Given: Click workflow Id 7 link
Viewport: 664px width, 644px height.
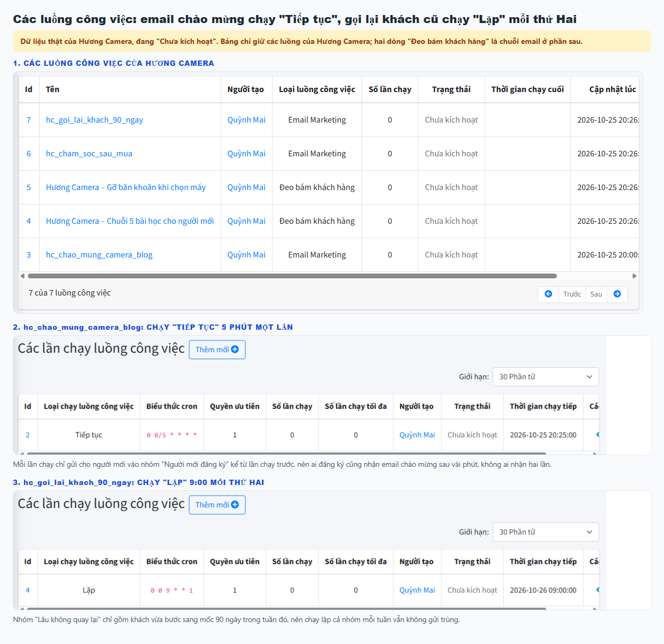Looking at the screenshot, I should click(x=29, y=120).
